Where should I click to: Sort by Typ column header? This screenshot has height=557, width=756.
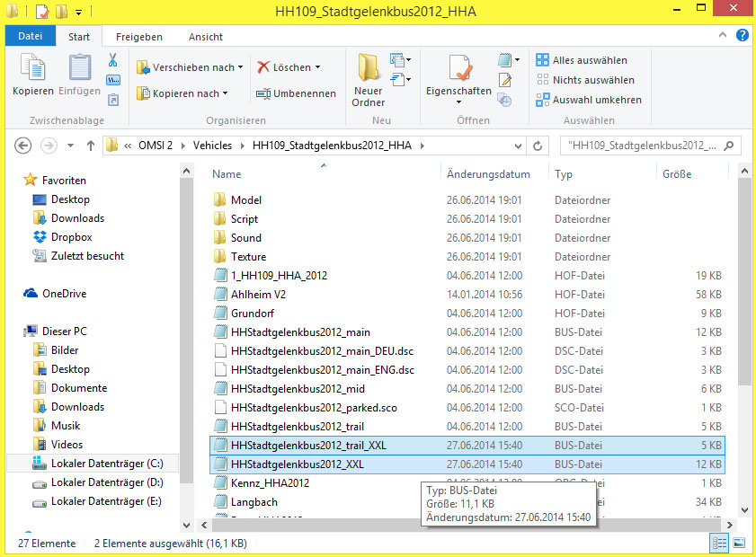coord(563,174)
